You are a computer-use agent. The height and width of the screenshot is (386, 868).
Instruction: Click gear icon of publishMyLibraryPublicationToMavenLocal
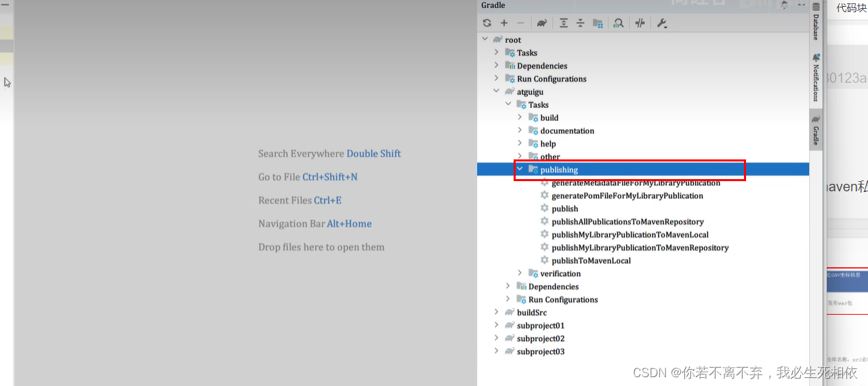click(545, 234)
